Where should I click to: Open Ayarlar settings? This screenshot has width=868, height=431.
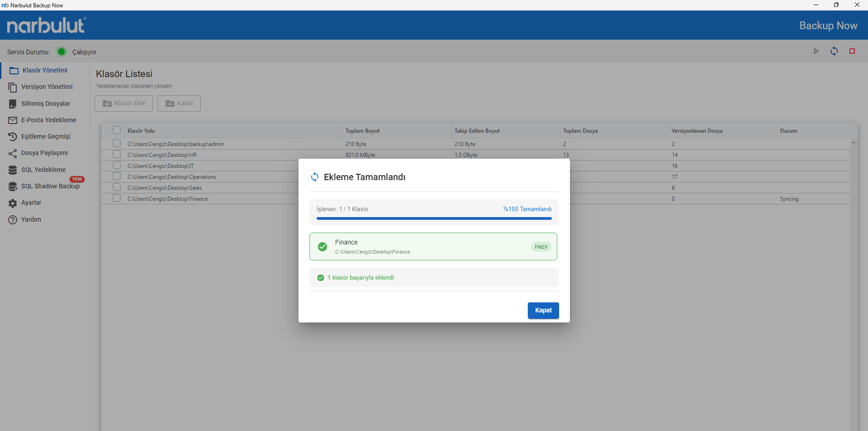coord(31,203)
